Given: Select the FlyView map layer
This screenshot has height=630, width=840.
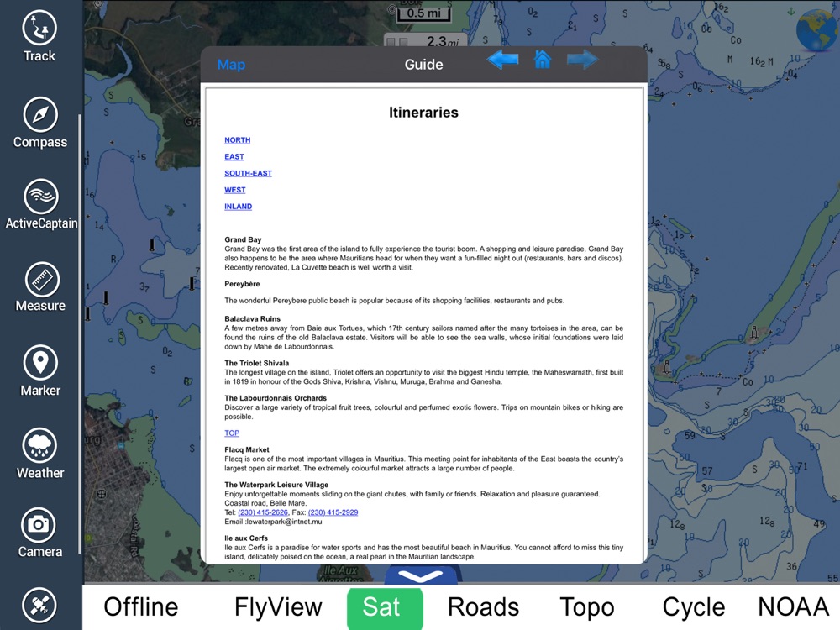Looking at the screenshot, I should 278,607.
